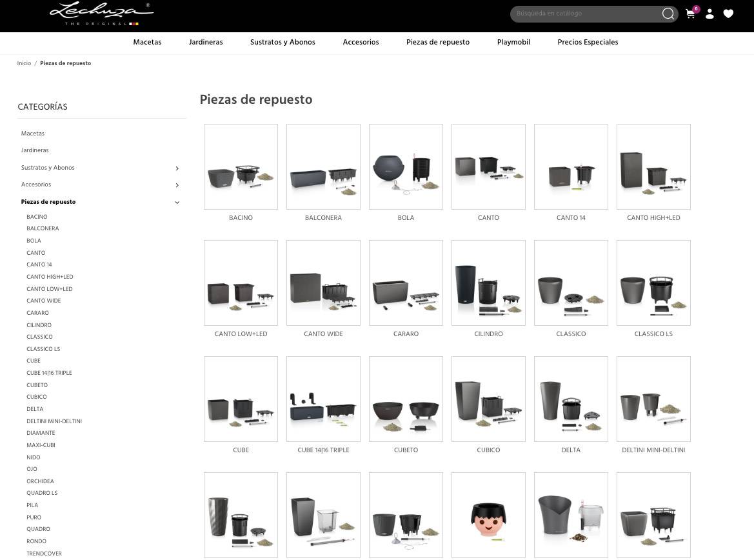
Task: Expand the Accesorios sidebar category
Action: click(x=177, y=185)
